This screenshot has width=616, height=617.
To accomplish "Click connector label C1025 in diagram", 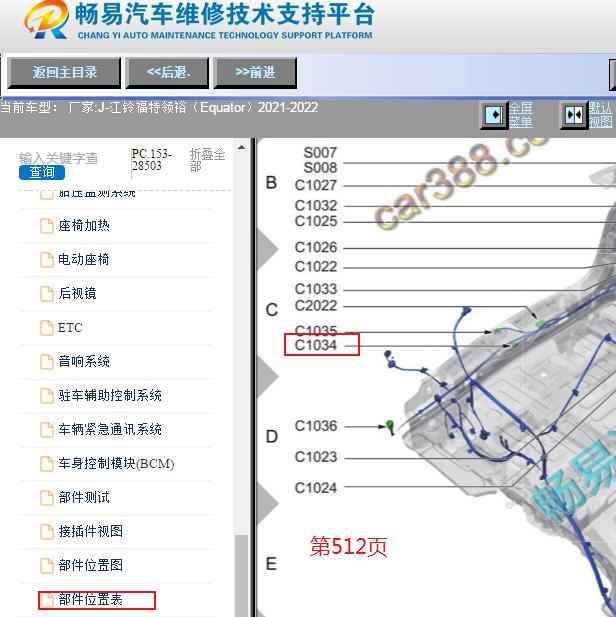I will click(316, 221).
